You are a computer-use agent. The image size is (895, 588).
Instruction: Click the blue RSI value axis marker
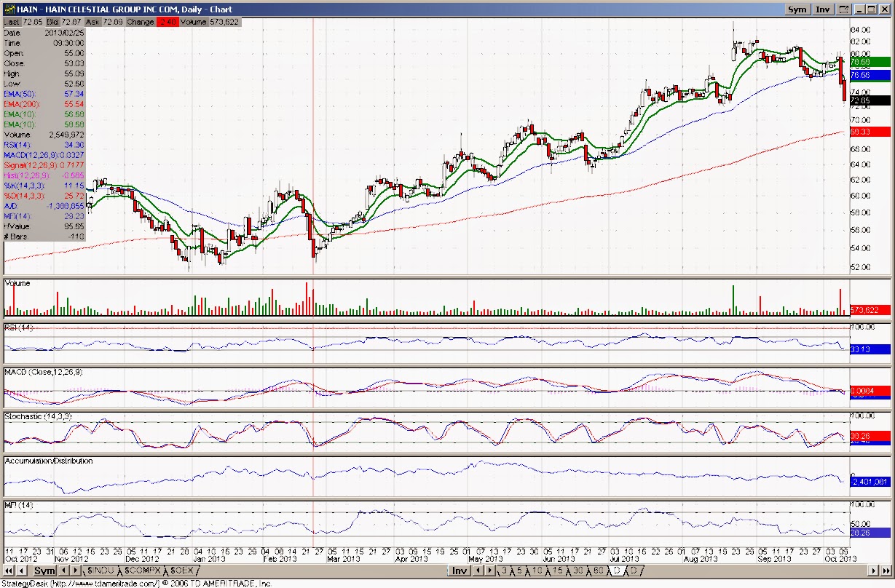point(870,349)
